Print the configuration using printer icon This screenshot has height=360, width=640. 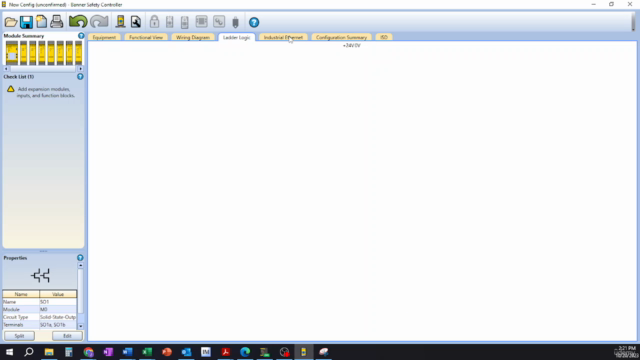tap(57, 22)
